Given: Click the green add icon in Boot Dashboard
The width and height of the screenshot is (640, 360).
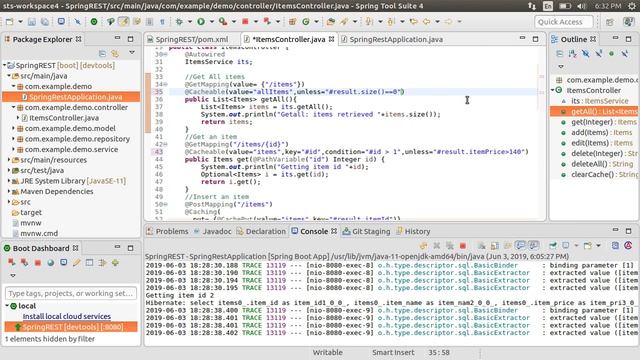Looking at the screenshot, I should (115, 262).
